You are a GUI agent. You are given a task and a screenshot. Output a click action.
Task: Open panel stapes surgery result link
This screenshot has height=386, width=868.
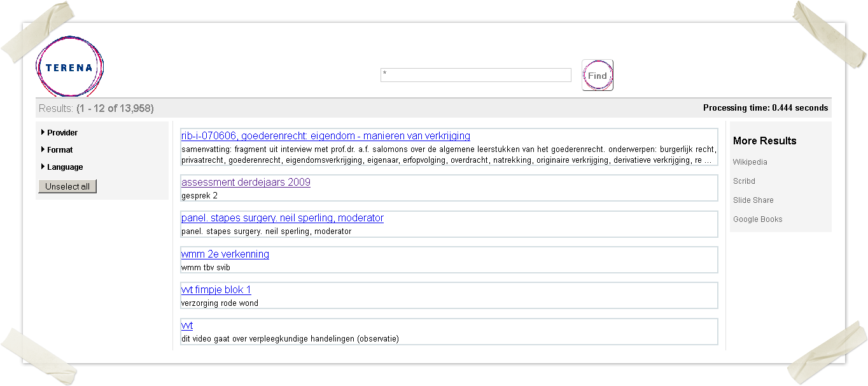pyautogui.click(x=282, y=218)
